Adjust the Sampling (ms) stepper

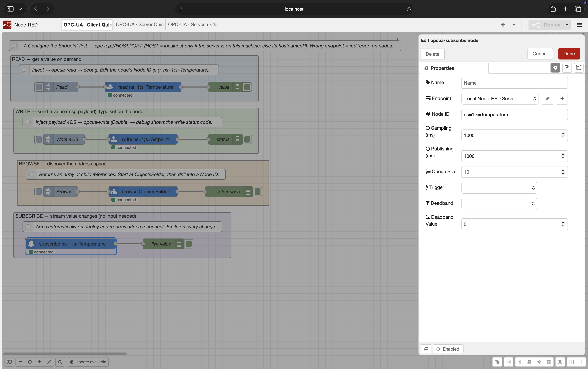pyautogui.click(x=563, y=135)
